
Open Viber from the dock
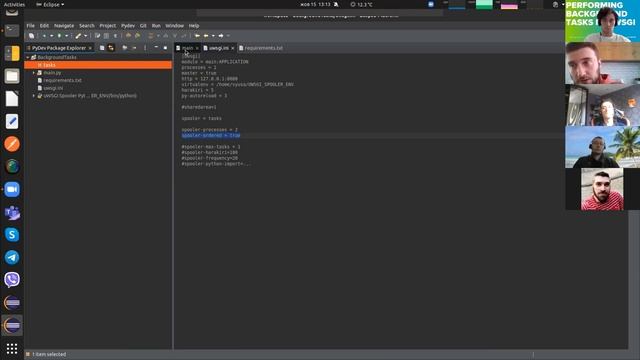(12, 280)
